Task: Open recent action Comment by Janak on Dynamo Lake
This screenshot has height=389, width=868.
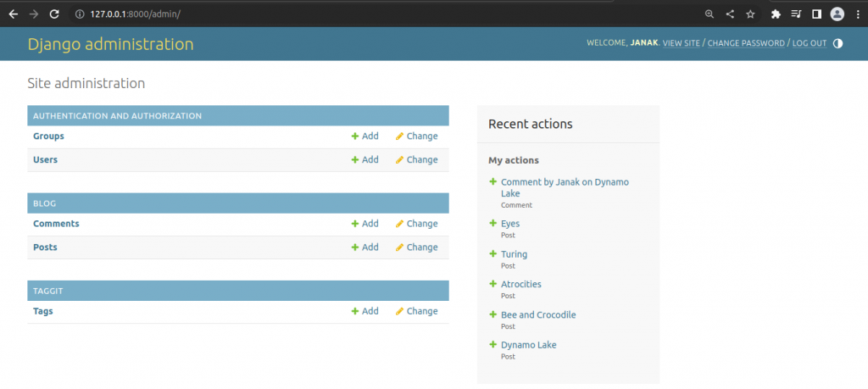Action: pos(565,187)
